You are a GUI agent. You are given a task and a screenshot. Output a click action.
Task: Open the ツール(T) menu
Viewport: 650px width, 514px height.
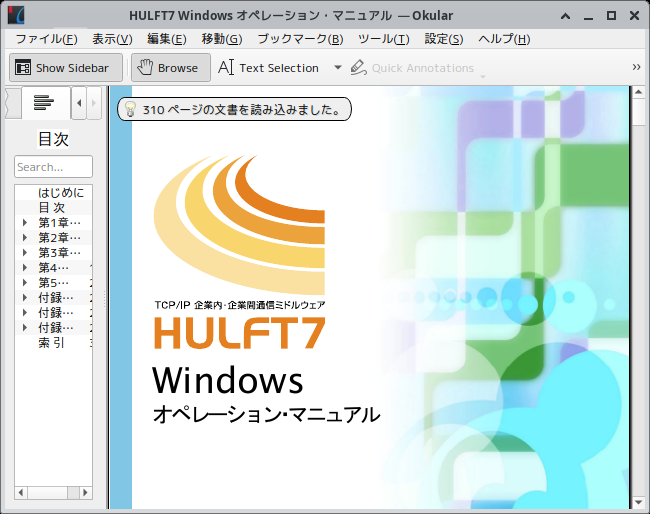pyautogui.click(x=383, y=39)
